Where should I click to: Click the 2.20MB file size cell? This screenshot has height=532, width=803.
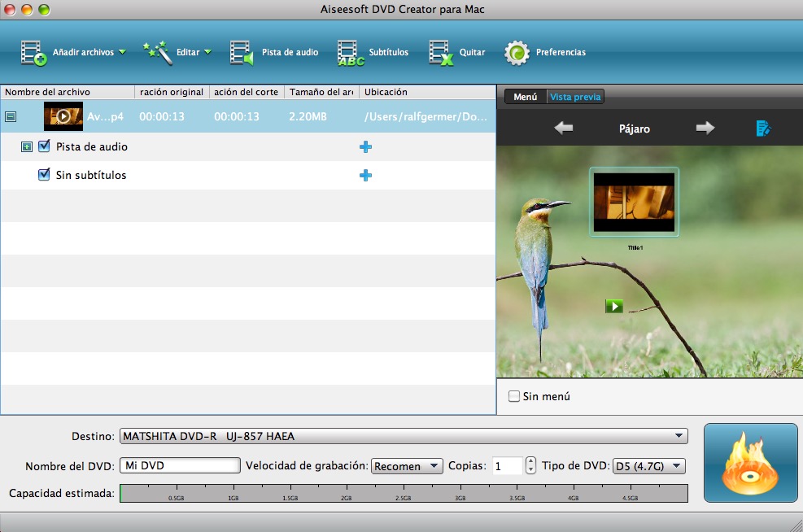(x=308, y=117)
